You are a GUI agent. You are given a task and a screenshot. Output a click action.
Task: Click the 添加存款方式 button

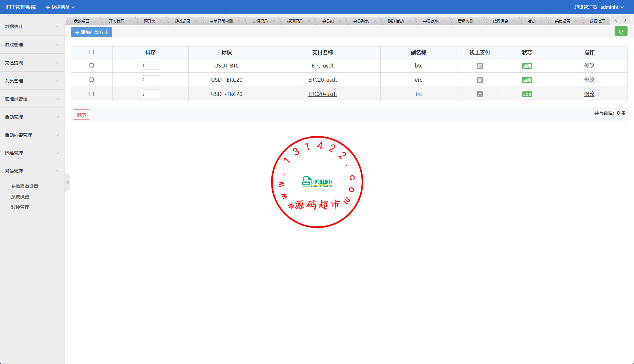[x=91, y=32]
